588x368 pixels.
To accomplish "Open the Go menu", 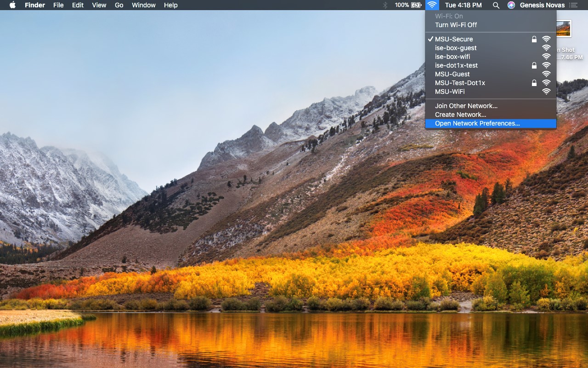I will tap(119, 5).
